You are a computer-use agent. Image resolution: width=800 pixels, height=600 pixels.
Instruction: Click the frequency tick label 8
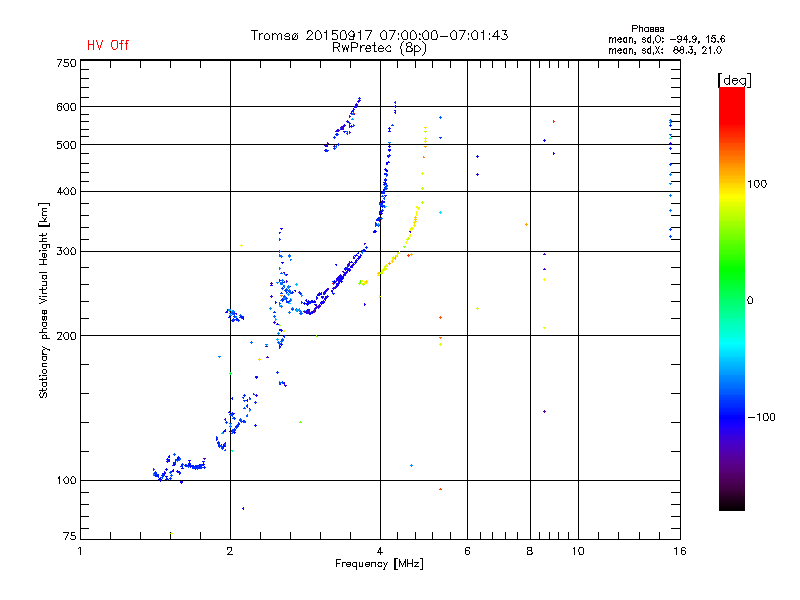click(x=530, y=551)
